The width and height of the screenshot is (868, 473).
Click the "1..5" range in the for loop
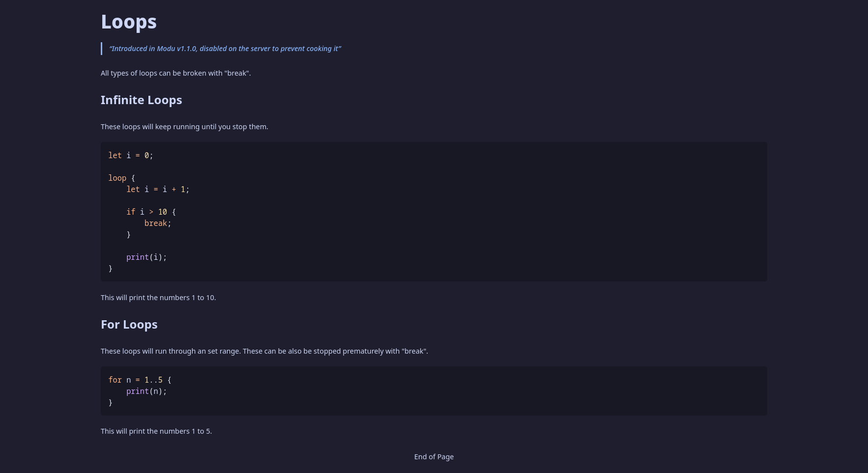click(153, 380)
